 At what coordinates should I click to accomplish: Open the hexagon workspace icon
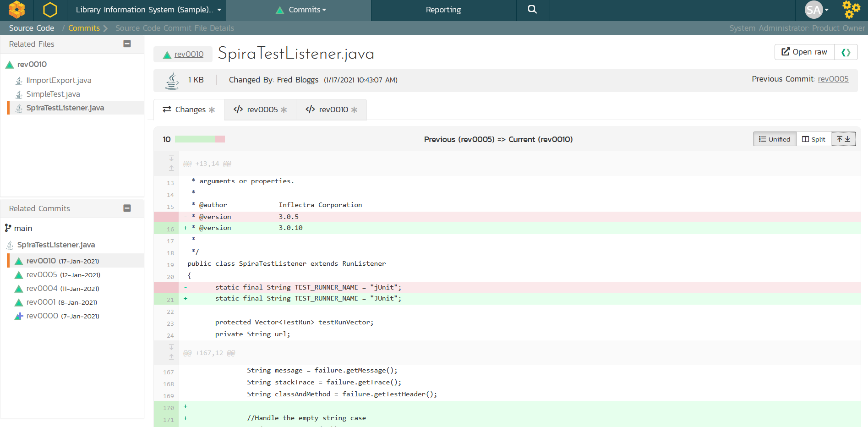[50, 10]
